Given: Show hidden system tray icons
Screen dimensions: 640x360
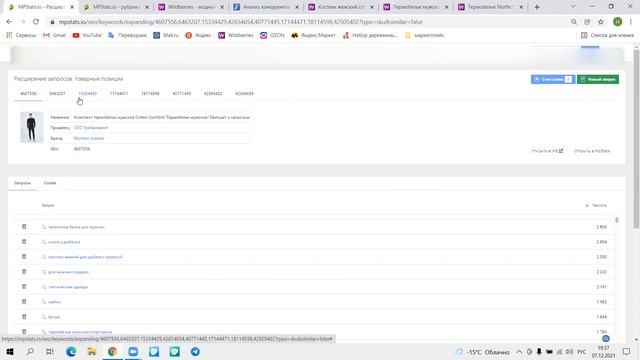Looking at the screenshot, I should [x=519, y=351].
